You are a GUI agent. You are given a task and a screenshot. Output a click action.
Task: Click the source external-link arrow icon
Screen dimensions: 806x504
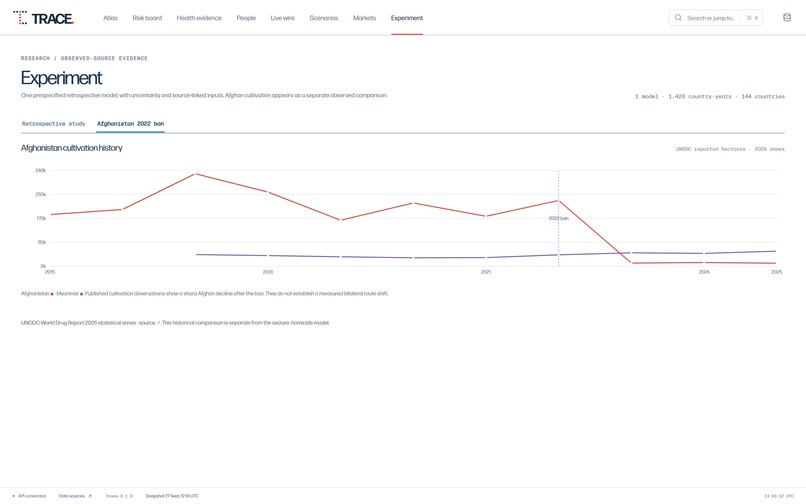point(158,323)
